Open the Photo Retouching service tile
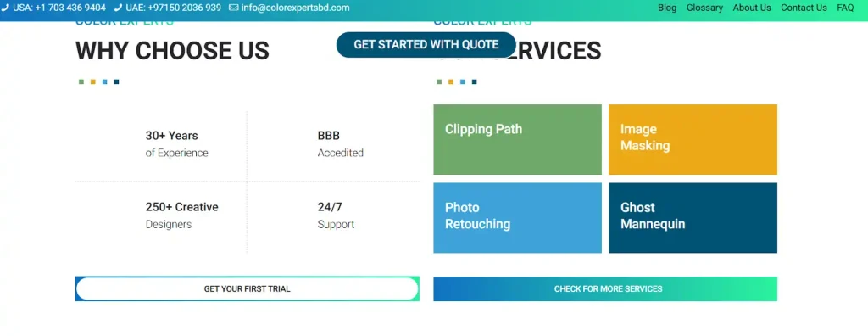This screenshot has width=868, height=336. [x=518, y=218]
